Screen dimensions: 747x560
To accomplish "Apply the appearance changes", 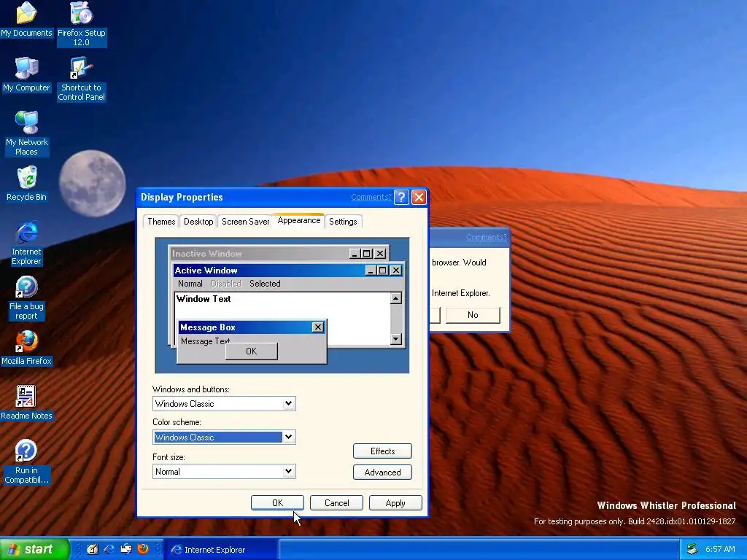I will tap(395, 503).
